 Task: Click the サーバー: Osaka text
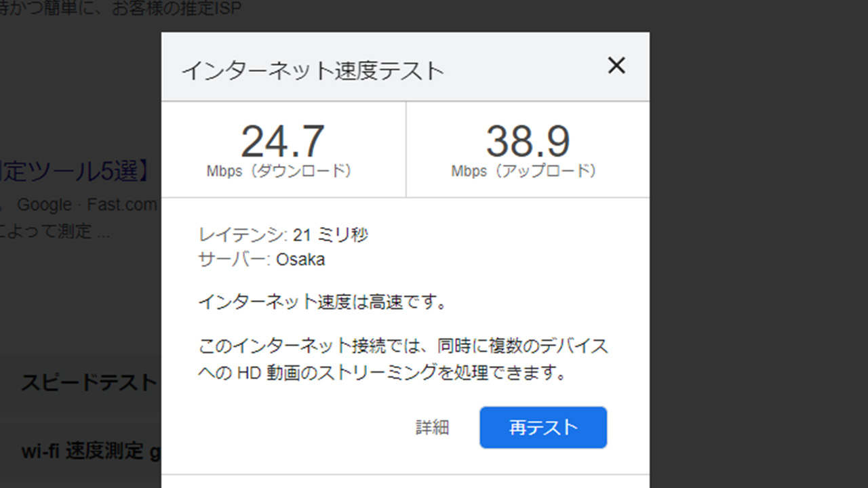pos(261,260)
